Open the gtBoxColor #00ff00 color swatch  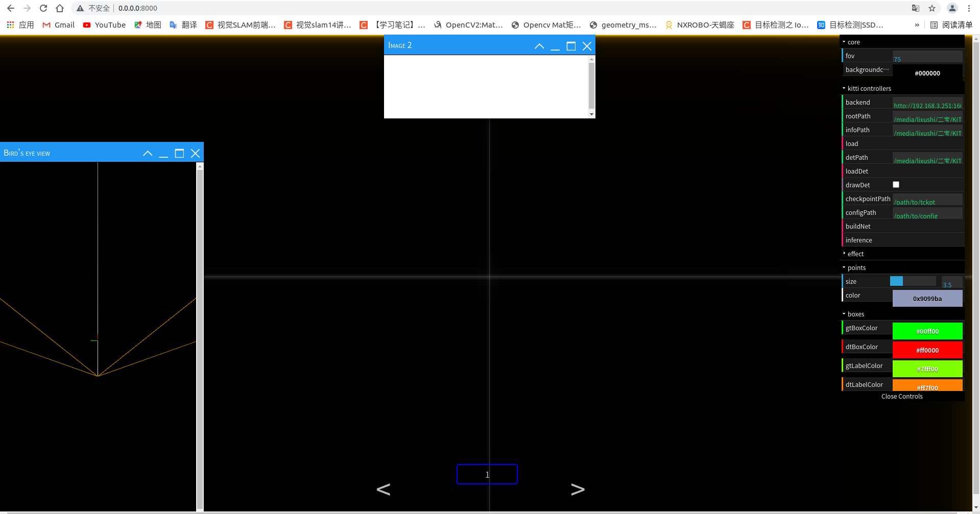point(927,331)
